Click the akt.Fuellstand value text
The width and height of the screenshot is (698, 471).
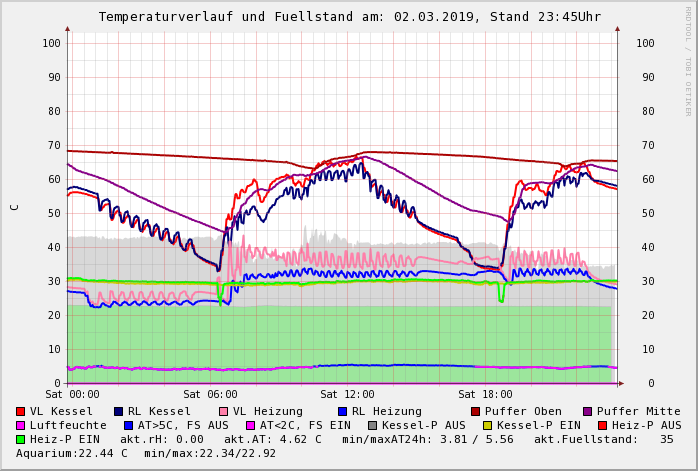click(x=603, y=439)
